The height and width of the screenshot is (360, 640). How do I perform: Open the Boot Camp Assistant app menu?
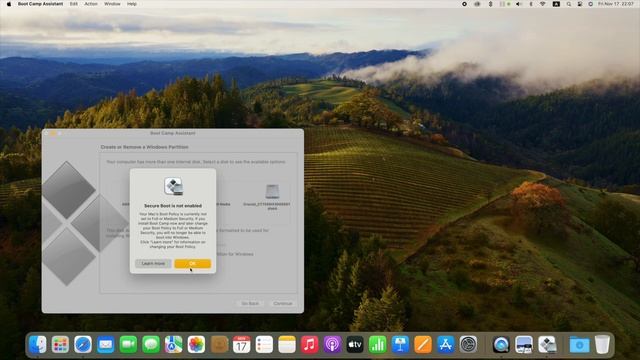tap(40, 4)
